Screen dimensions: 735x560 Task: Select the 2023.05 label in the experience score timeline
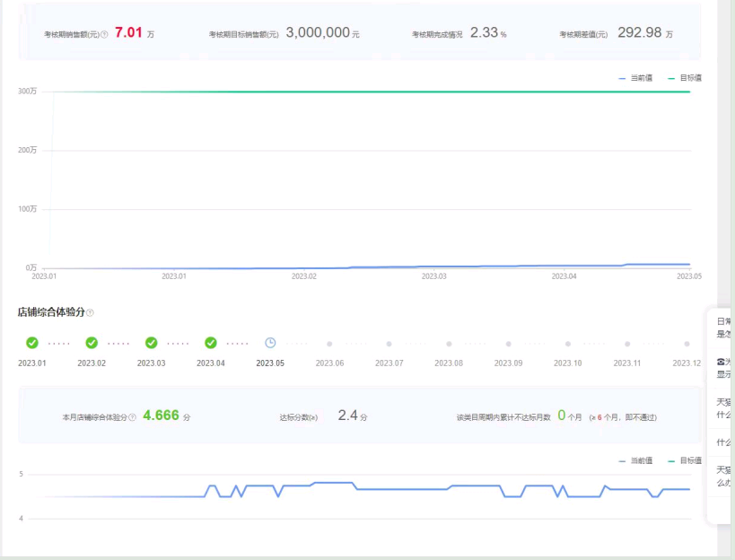coord(270,363)
